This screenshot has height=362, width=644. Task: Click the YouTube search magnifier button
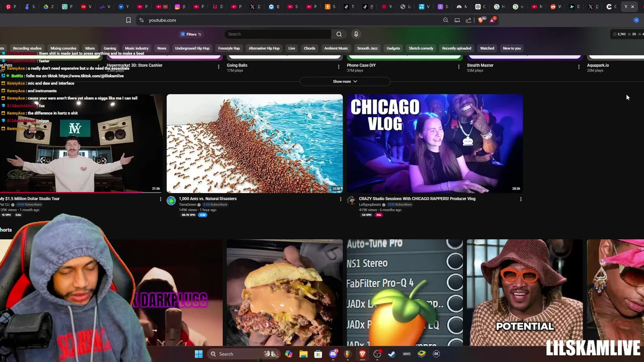point(339,34)
